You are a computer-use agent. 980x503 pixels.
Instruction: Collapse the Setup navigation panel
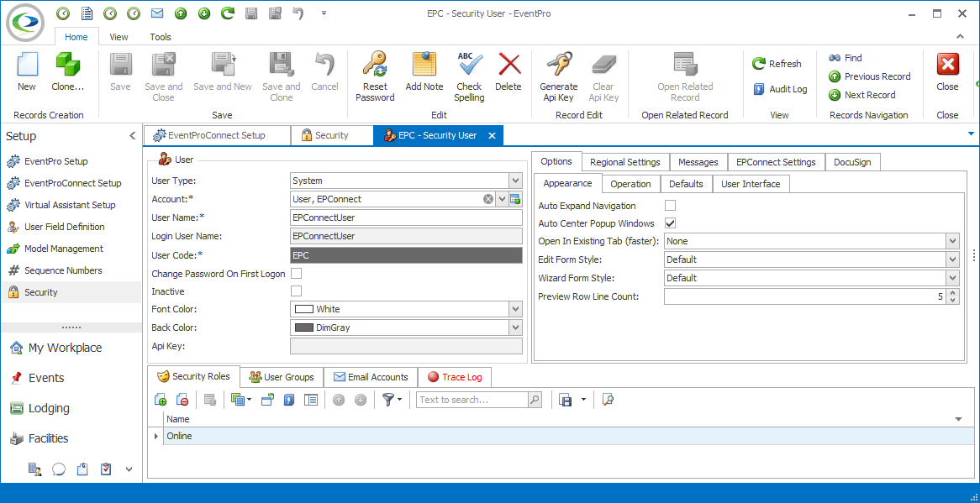pyautogui.click(x=132, y=136)
